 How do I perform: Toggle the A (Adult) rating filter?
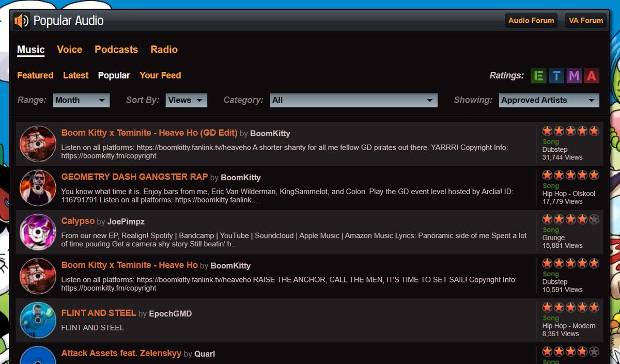592,76
